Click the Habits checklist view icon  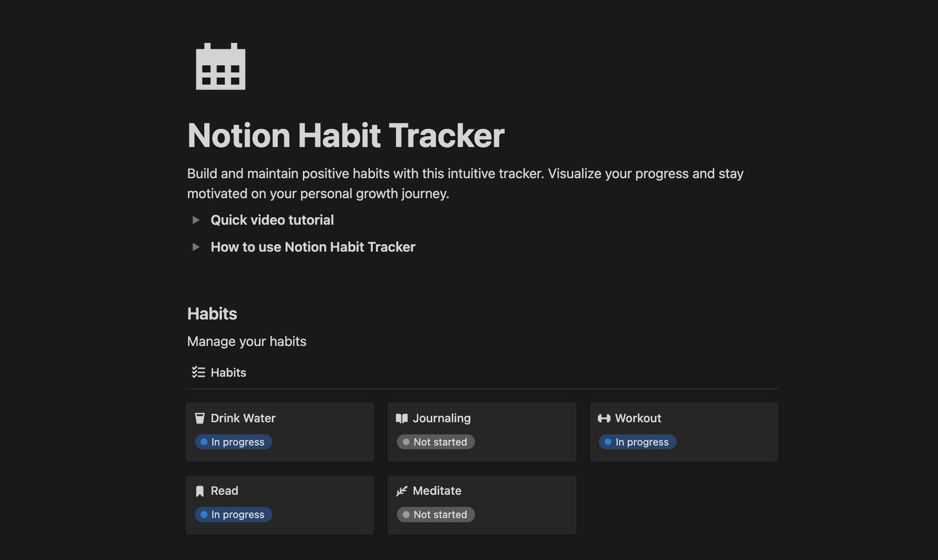198,373
